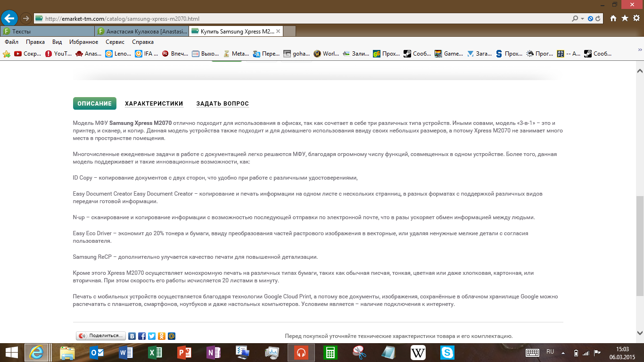Viewport: 644px width, 362px height.
Task: Switch the RU input language indicator
Action: pos(550,352)
